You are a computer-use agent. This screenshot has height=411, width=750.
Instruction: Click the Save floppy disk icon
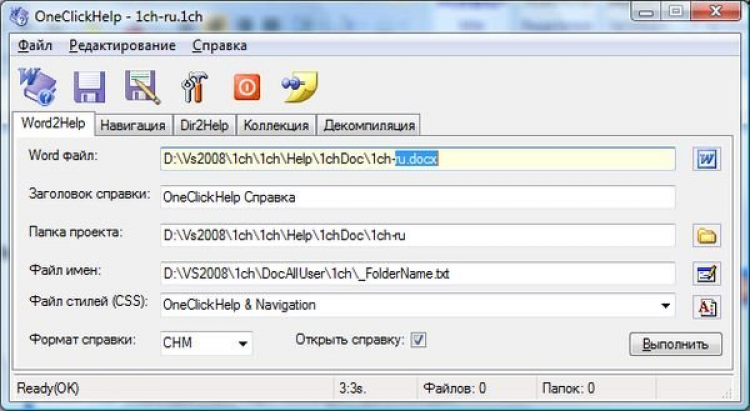89,87
